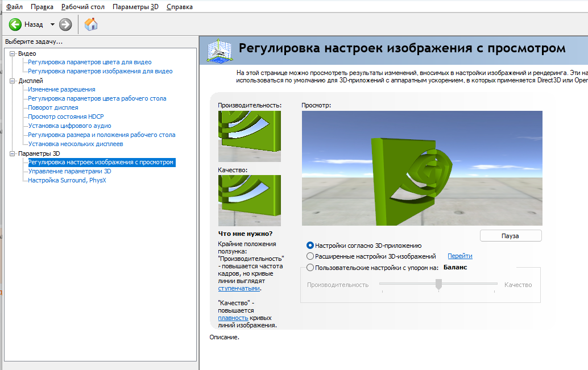
Task: Open Поворот дисплея page
Action: coord(53,107)
